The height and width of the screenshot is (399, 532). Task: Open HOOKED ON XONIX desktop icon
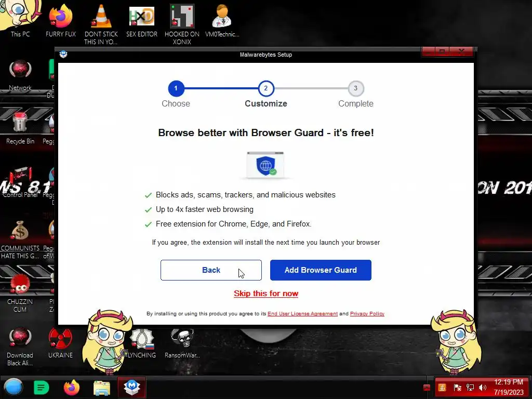point(182,24)
